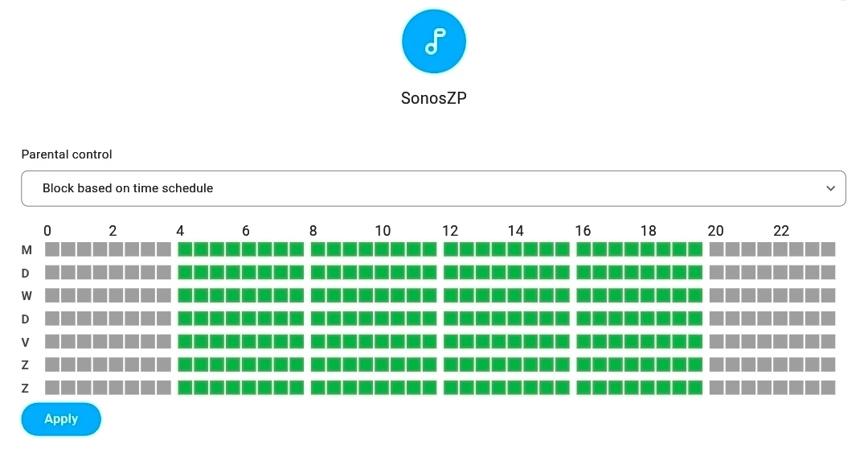Toggle the second D row cell under hour 22
Screen dimensions: 868x461
[780, 319]
